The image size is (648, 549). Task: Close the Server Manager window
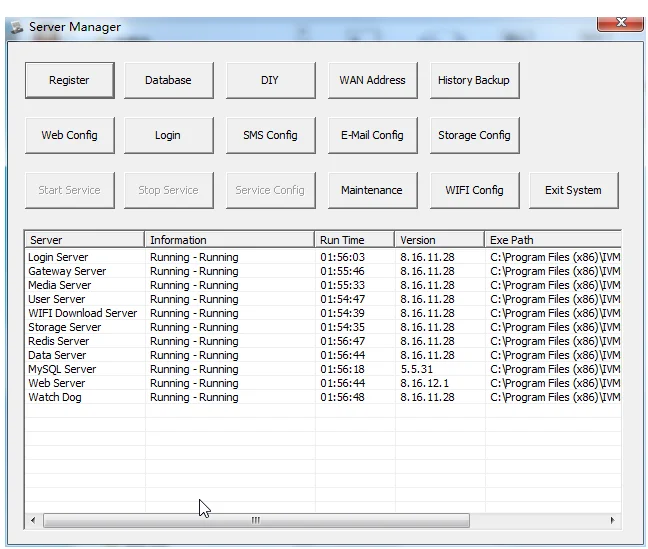pyautogui.click(x=620, y=23)
